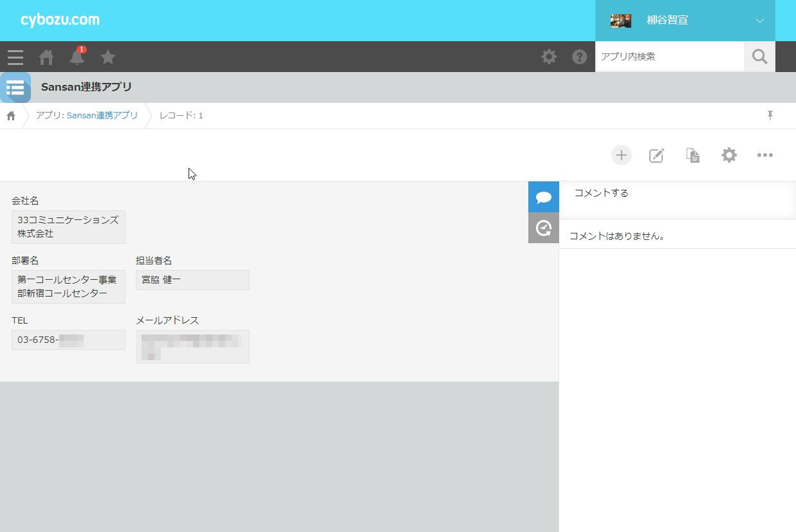Click the blurred メールアドレス value field
The width and height of the screenshot is (796, 532).
click(x=192, y=346)
